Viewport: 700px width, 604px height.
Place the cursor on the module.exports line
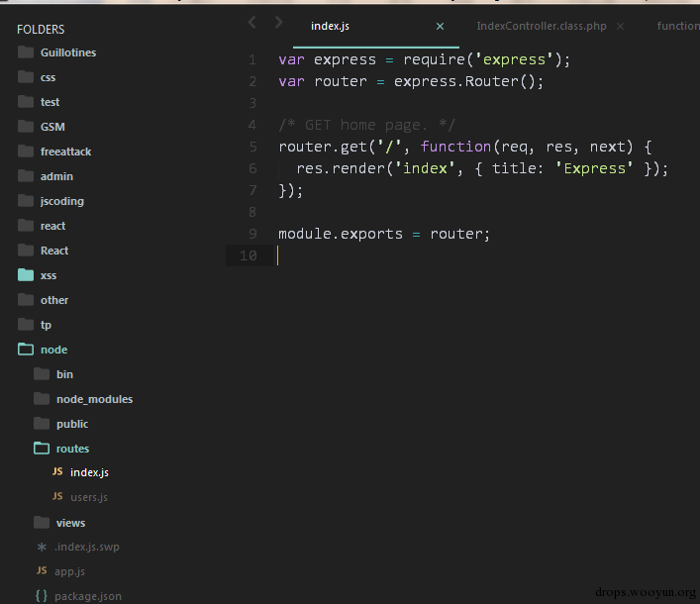click(384, 234)
